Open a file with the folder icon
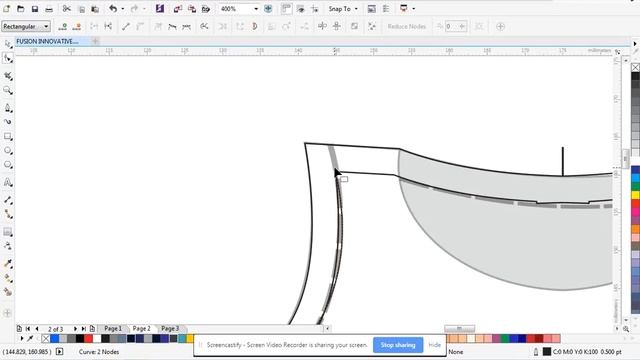 (20, 9)
